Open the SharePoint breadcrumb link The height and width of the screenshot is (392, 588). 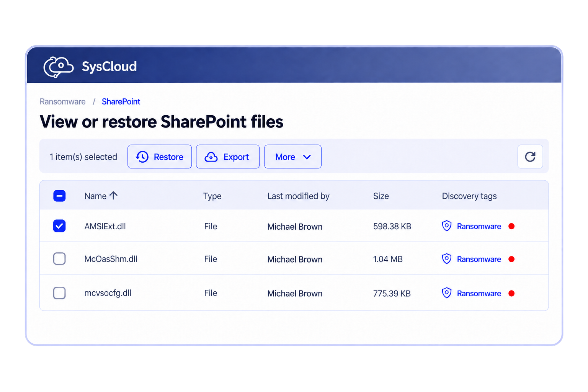121,101
